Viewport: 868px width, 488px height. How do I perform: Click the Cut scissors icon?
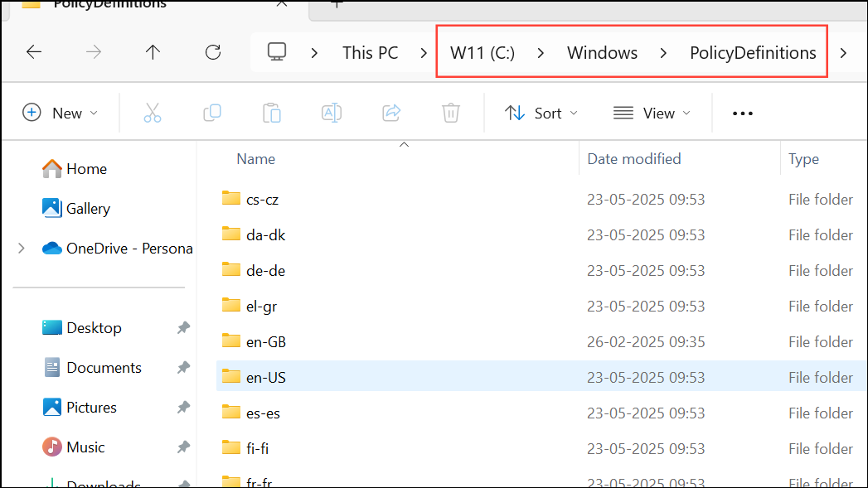tap(153, 113)
